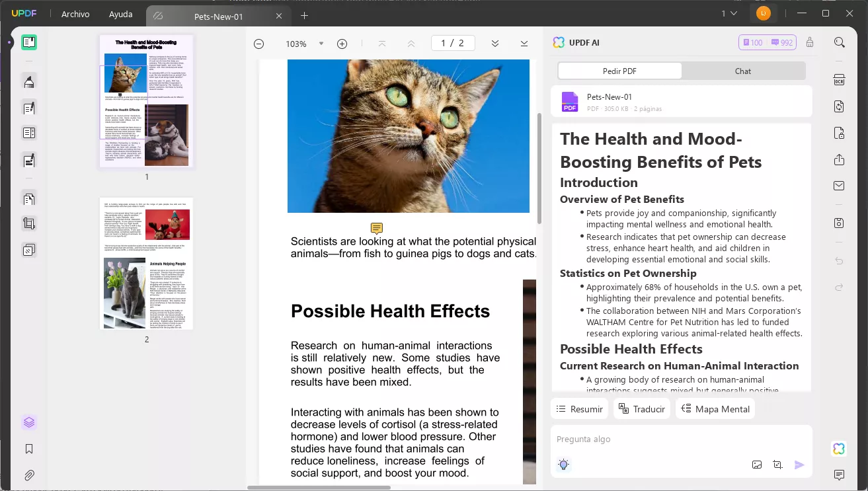
Task: Click the Redo arrow
Action: [840, 287]
